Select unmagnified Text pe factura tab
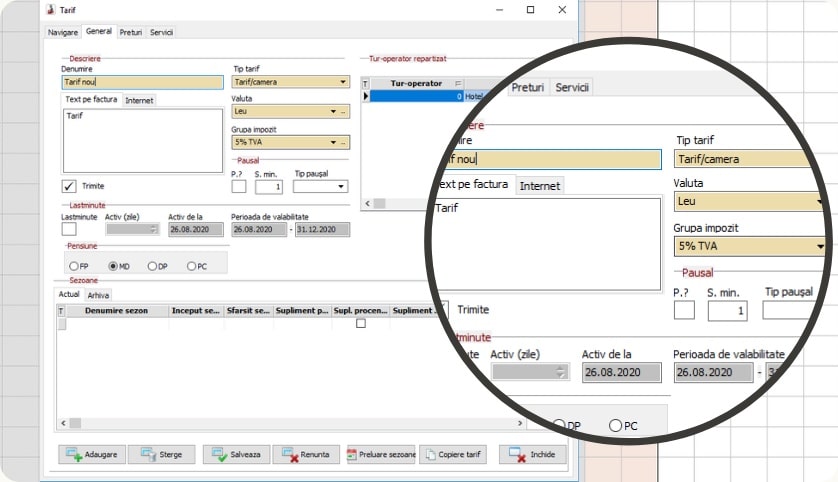The image size is (838, 482). pyautogui.click(x=91, y=99)
